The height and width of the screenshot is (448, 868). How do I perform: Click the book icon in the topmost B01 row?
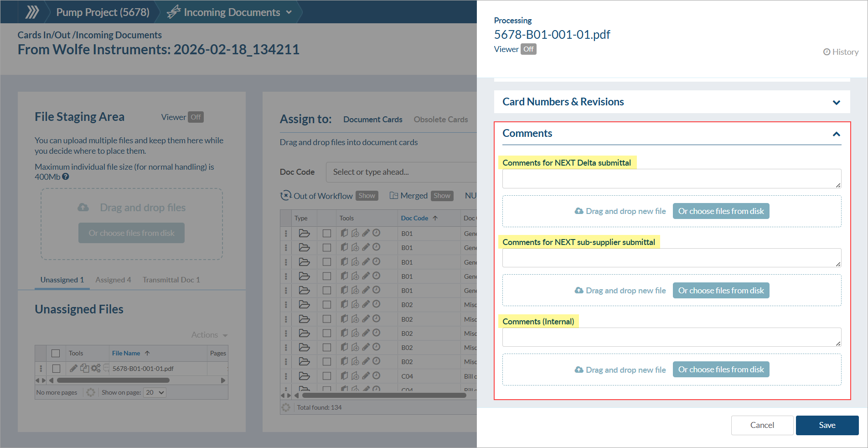(x=344, y=233)
